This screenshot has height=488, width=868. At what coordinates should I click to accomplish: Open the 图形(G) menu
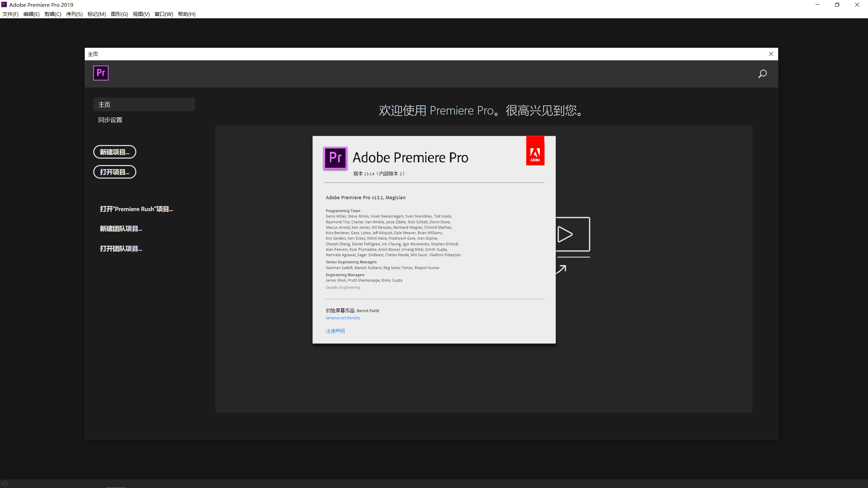tap(119, 14)
